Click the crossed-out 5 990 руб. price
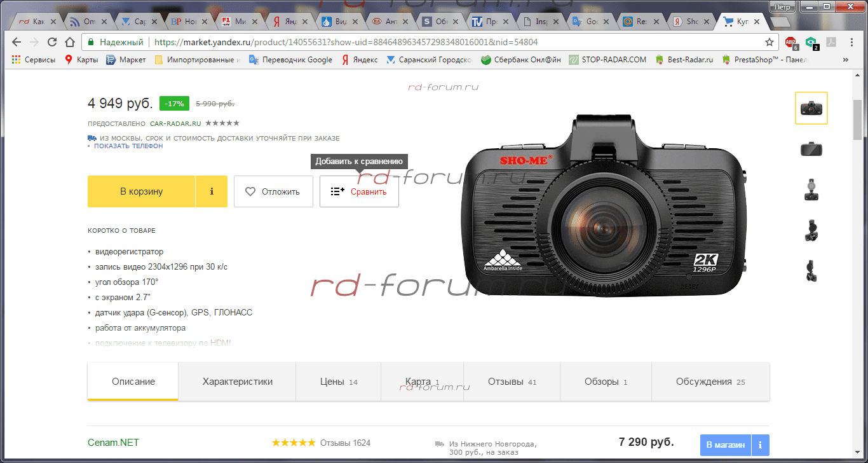Screen dimensions: 868x463 click(215, 103)
